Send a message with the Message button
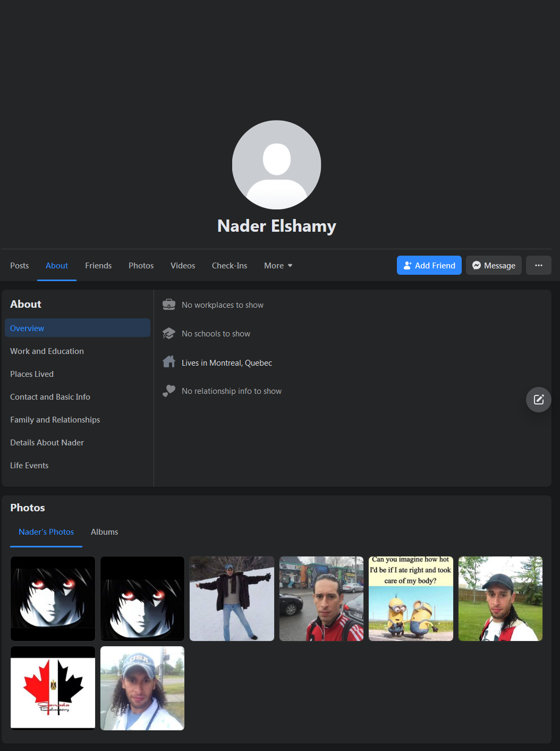560x751 pixels. (x=494, y=265)
